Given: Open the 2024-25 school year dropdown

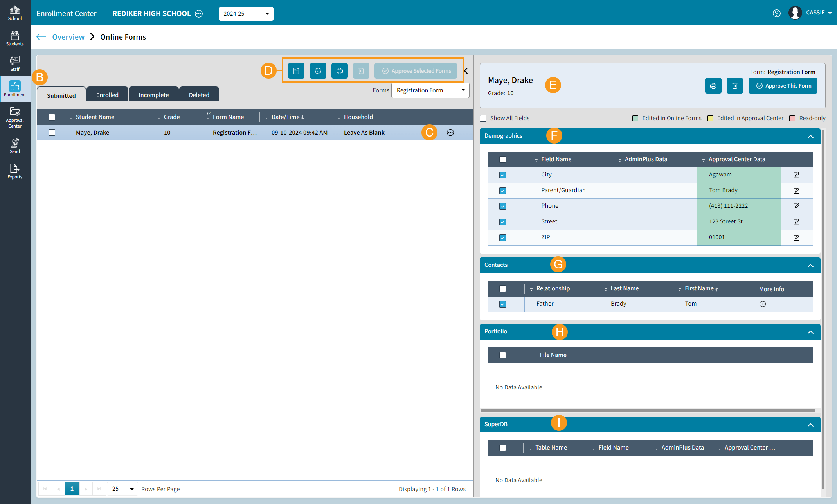Looking at the screenshot, I should (x=246, y=14).
